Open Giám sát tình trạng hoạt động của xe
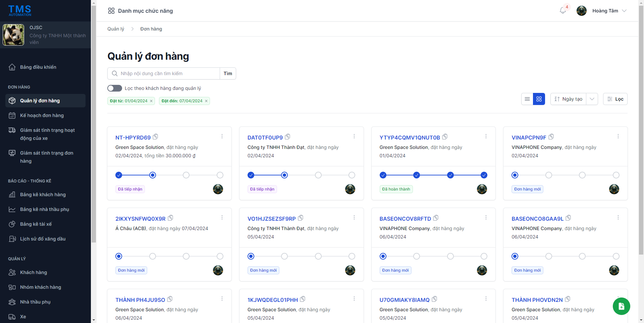The width and height of the screenshot is (644, 323). click(45, 134)
